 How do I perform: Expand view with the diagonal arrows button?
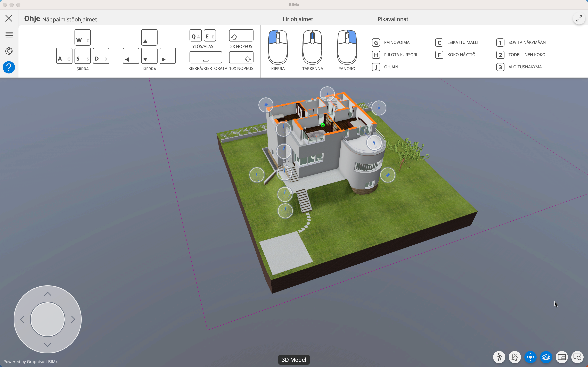click(579, 18)
